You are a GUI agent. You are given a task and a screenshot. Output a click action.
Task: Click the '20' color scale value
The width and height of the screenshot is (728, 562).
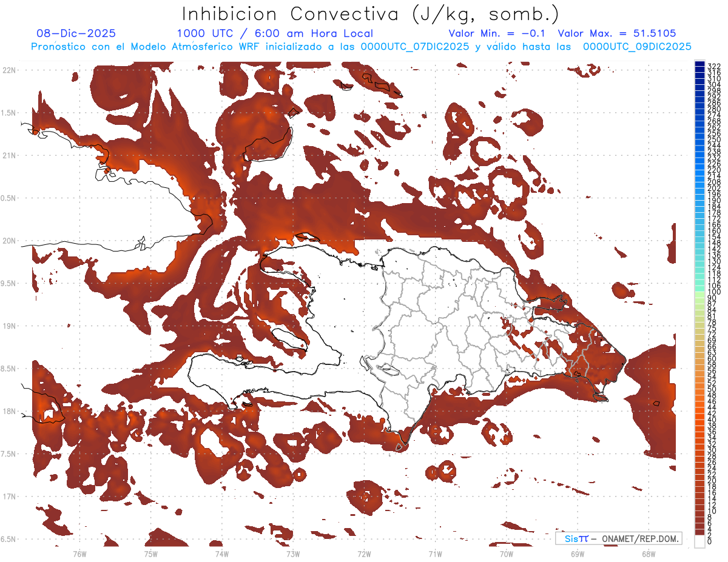pyautogui.click(x=712, y=481)
